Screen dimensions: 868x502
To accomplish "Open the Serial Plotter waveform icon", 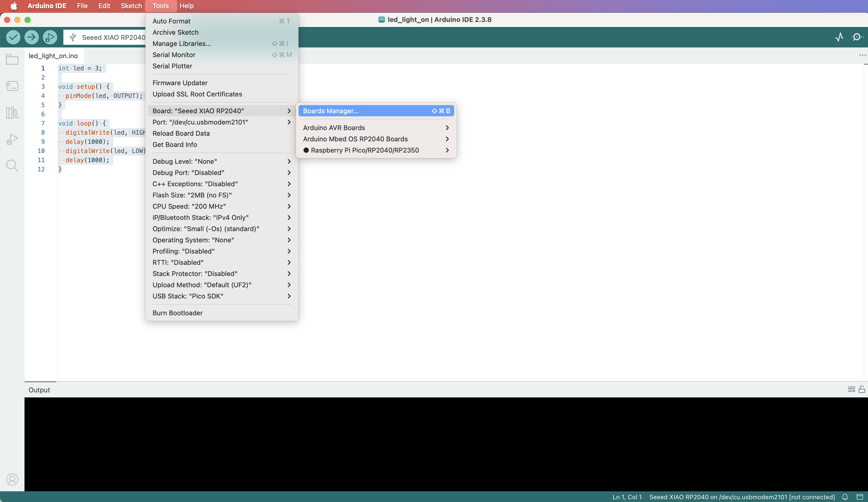I will click(839, 37).
